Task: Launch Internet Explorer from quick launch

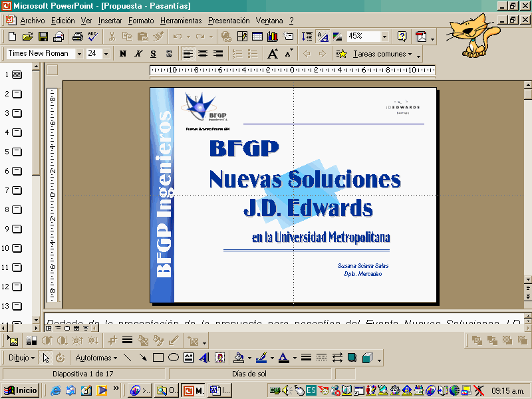Action: (x=55, y=390)
